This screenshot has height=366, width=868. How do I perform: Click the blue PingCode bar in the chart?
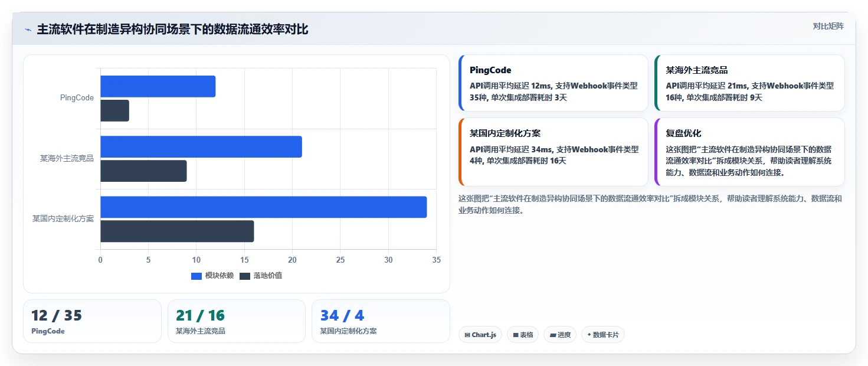coord(158,87)
